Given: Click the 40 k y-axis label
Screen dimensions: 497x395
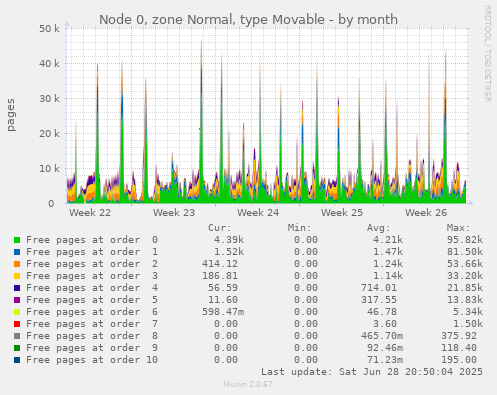Looking at the screenshot, I should (49, 64).
